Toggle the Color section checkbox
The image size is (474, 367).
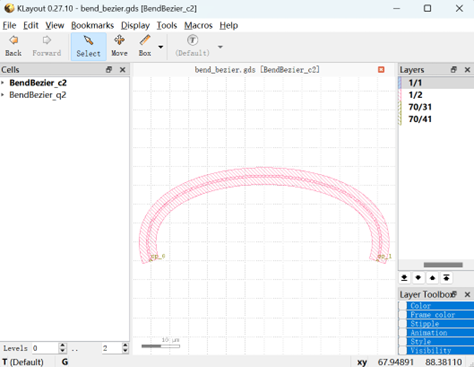coord(403,306)
